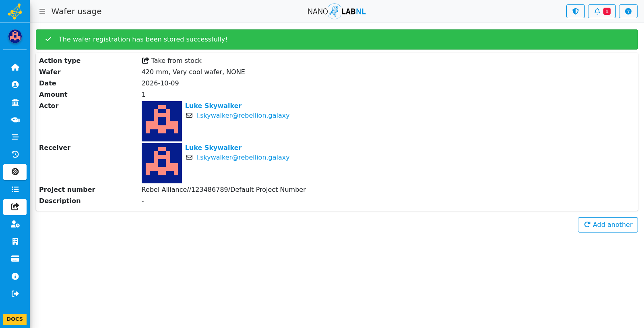Click the shield button in the top bar

point(576,11)
